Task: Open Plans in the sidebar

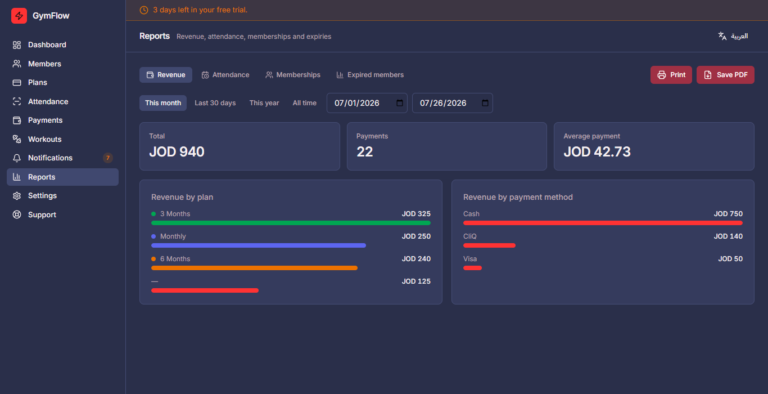Action: click(x=63, y=83)
